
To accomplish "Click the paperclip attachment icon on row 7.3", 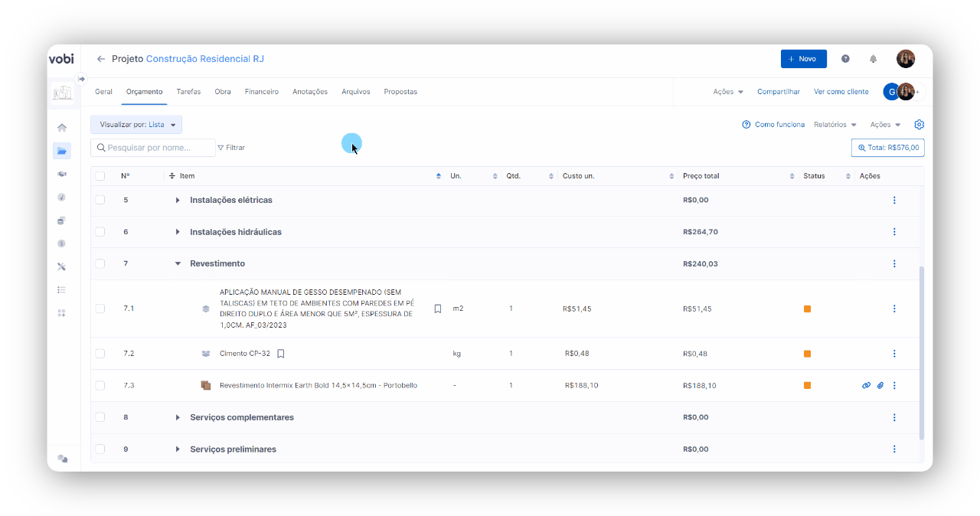I will (880, 386).
